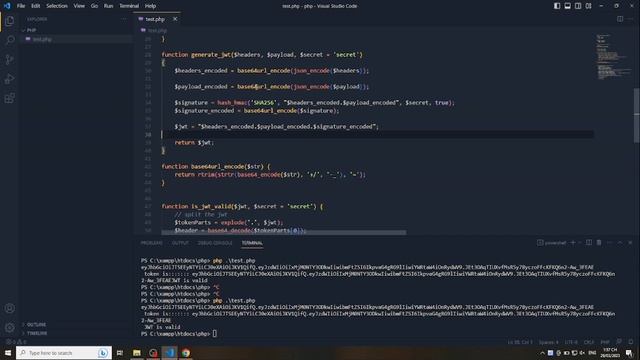
Task: Click the editor vertical scrollbar
Action: pos(637,116)
